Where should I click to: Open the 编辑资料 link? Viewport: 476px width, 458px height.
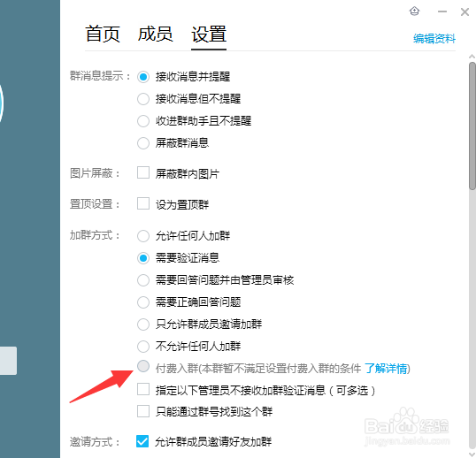coord(434,39)
